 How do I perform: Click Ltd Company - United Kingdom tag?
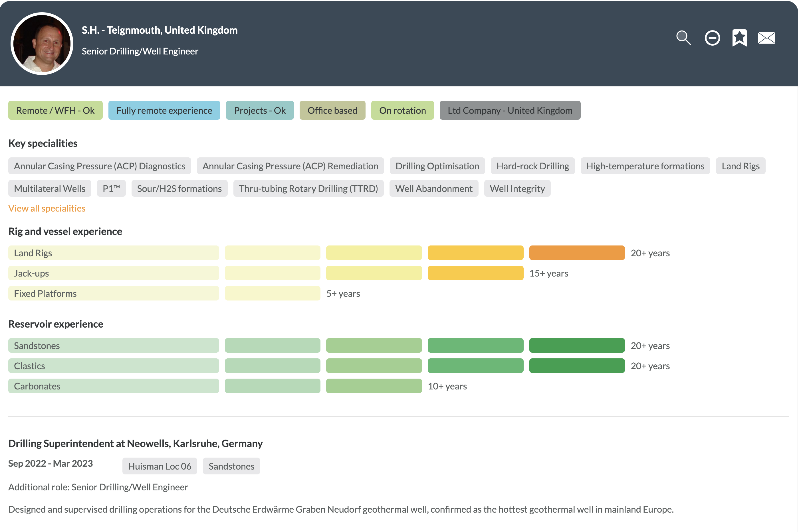point(510,110)
